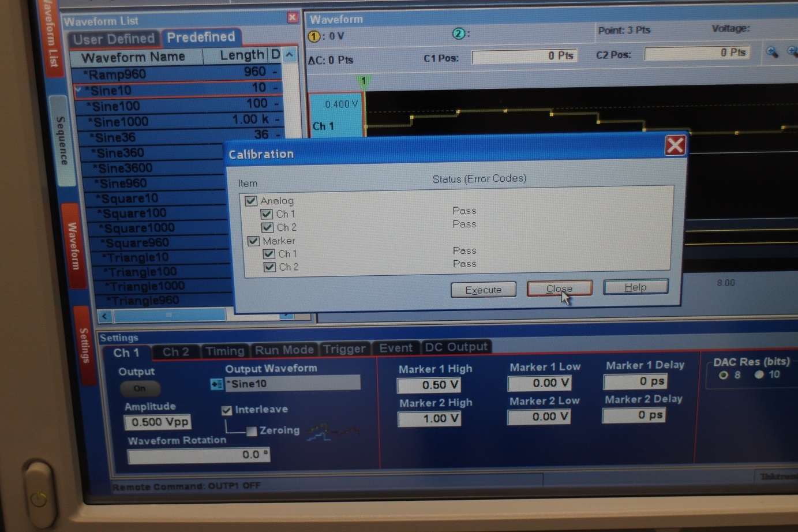This screenshot has width=798, height=532.
Task: Click the Marker 2 Delay field
Action: pos(634,415)
